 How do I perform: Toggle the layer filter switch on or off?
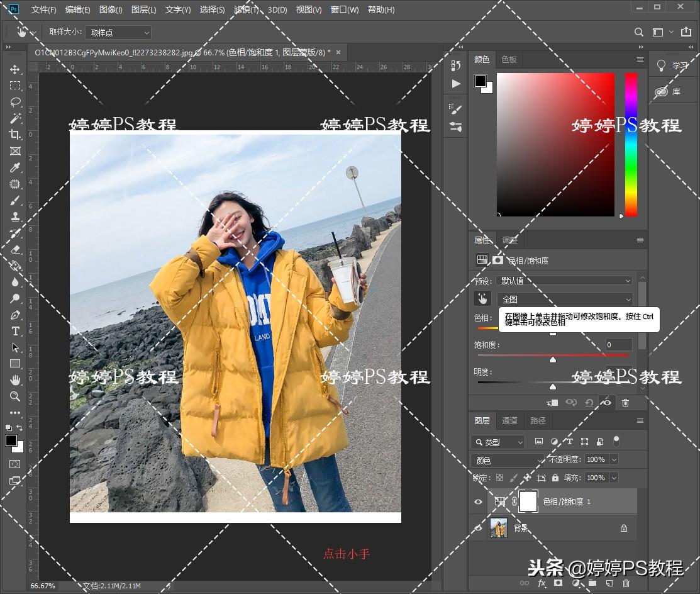[616, 441]
